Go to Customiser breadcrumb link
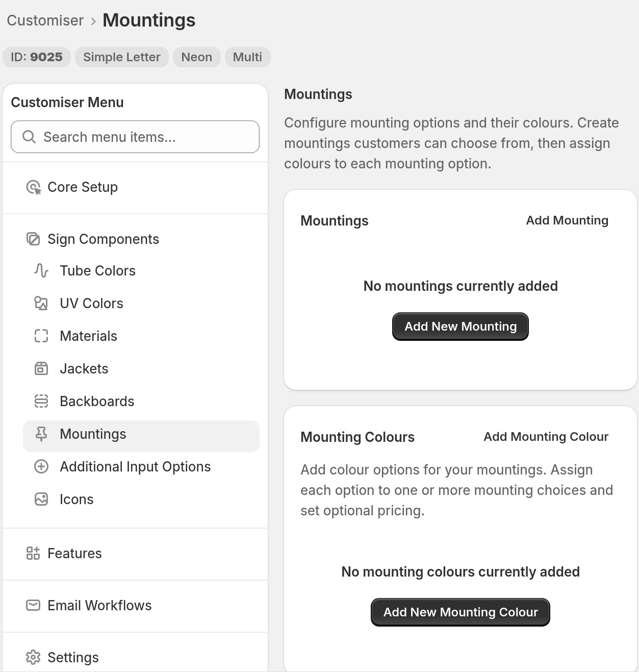639x672 pixels. (45, 20)
